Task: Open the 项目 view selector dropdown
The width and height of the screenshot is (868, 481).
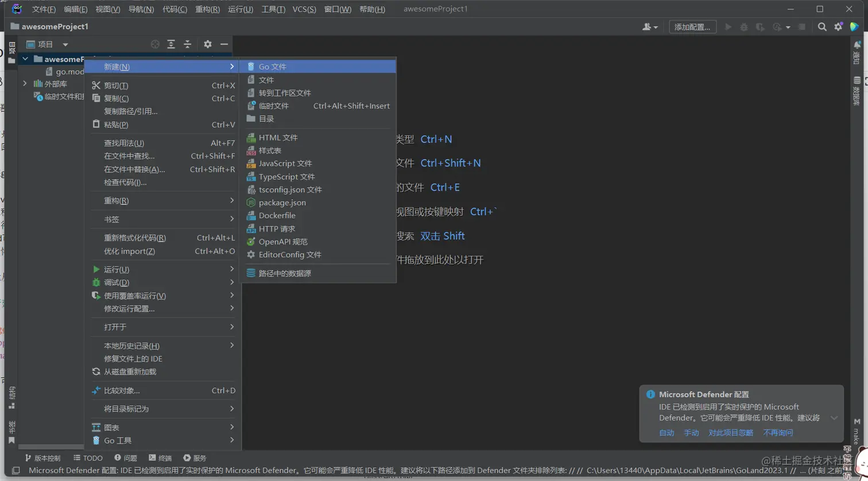Action: [x=47, y=44]
